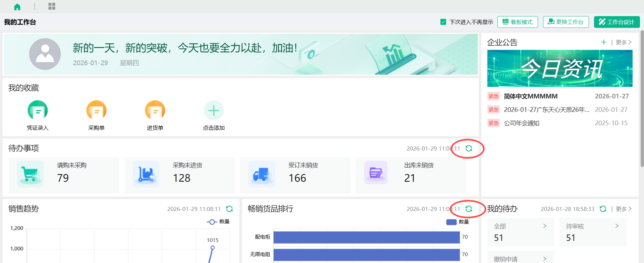Refresh the 待办事项 panel

(469, 148)
